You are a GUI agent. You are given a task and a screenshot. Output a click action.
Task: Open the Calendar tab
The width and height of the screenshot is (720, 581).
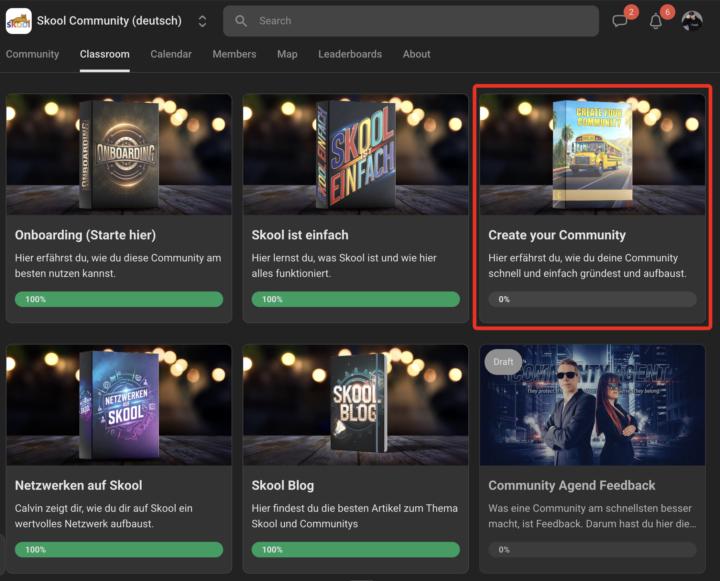[171, 54]
